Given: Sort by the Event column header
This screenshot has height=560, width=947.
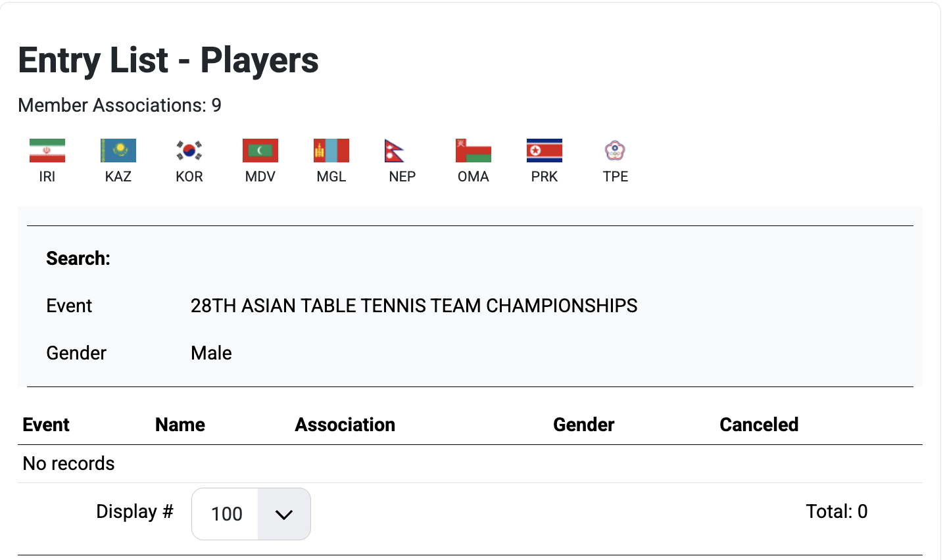Looking at the screenshot, I should [x=46, y=425].
